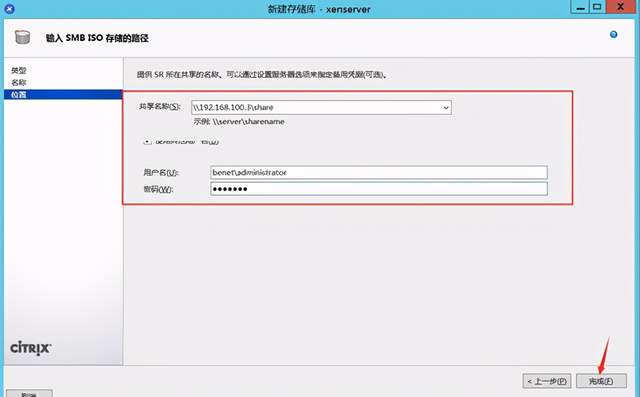Click the storage disk icon in header

22,37
